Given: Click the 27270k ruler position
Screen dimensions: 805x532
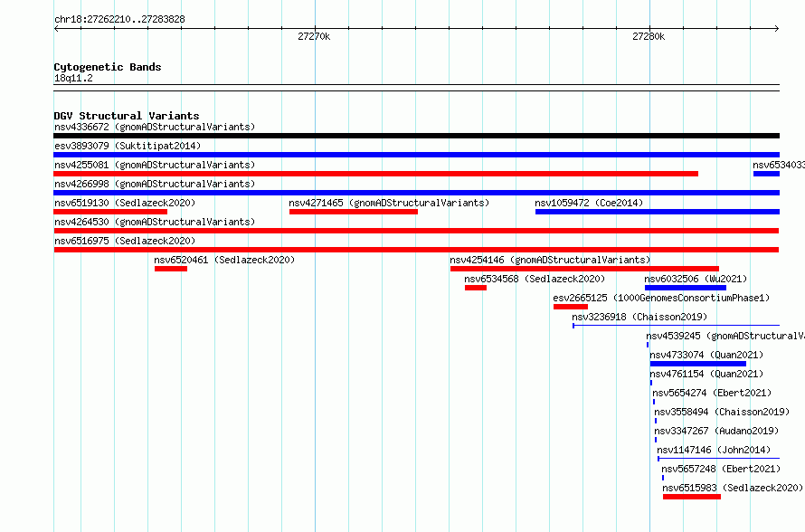Looking at the screenshot, I should click(314, 36).
